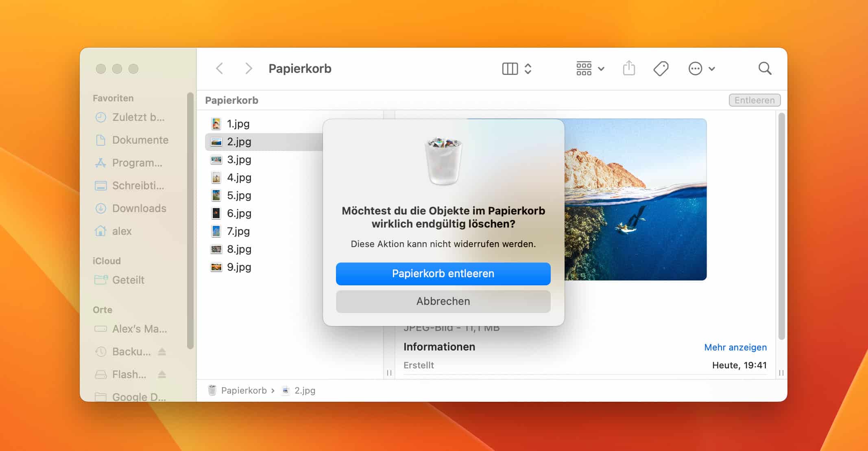This screenshot has height=451, width=868.
Task: Click the forward navigation arrow
Action: pyautogui.click(x=249, y=68)
